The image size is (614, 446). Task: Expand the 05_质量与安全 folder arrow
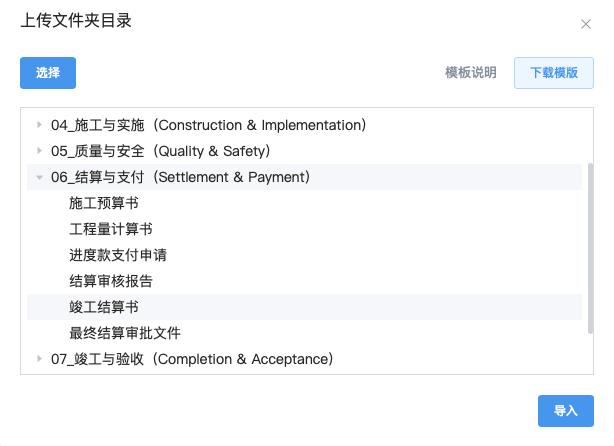(x=39, y=151)
